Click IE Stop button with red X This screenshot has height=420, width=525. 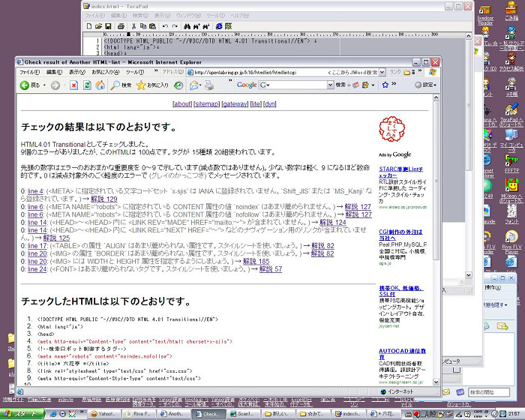coord(73,85)
